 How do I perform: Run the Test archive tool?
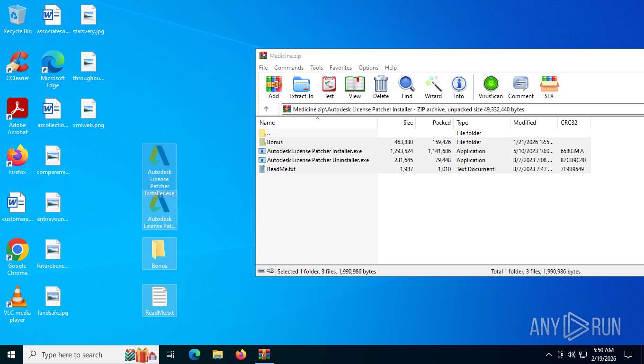click(x=329, y=88)
